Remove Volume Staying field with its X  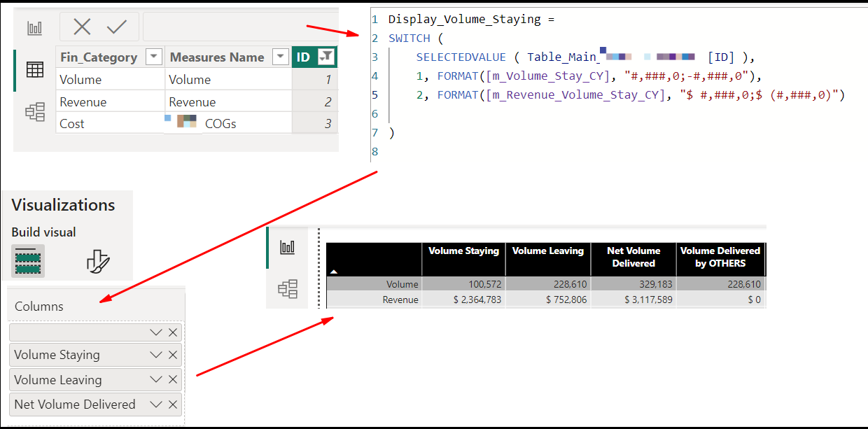[173, 355]
